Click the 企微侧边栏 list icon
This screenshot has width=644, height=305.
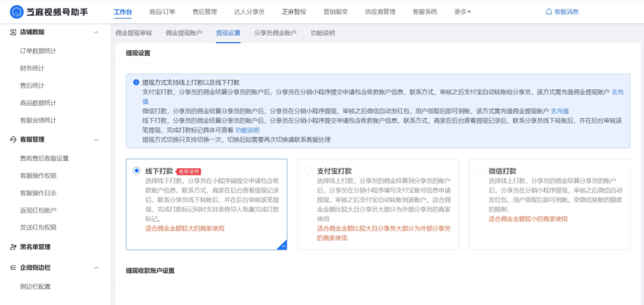click(13, 268)
